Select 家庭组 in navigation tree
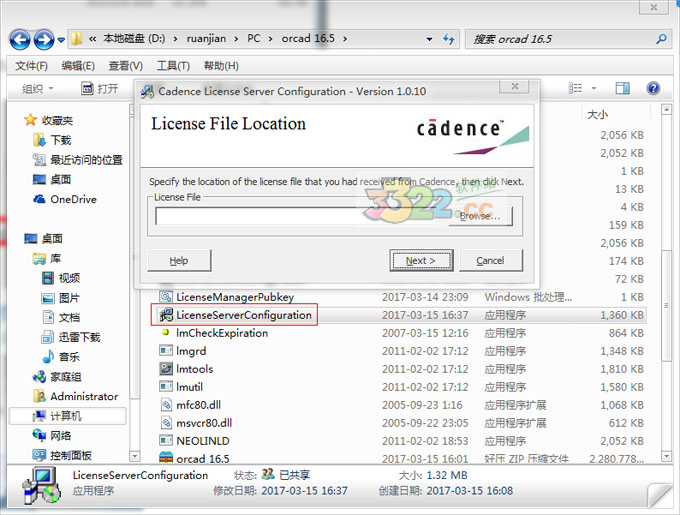Screen dimensions: 680x515 coord(57,377)
